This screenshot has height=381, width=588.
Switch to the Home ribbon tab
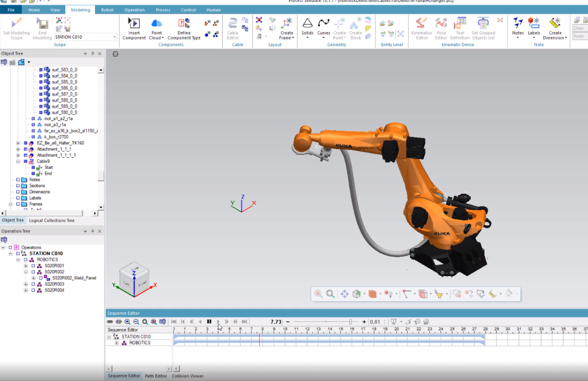coord(34,9)
